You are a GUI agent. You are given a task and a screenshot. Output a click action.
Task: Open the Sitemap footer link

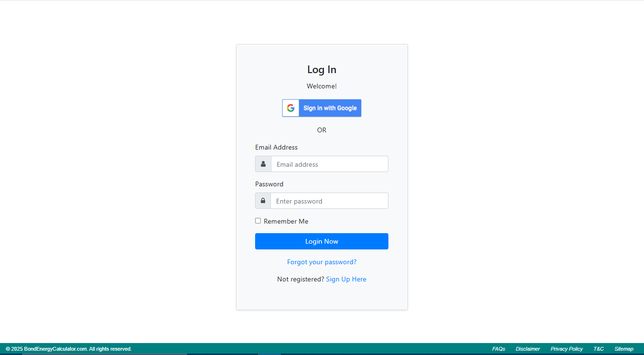coord(624,349)
